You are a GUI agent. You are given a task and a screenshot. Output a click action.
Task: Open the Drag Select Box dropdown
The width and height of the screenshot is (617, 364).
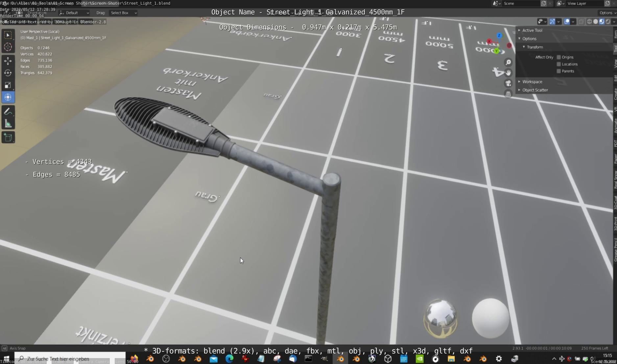(x=123, y=13)
